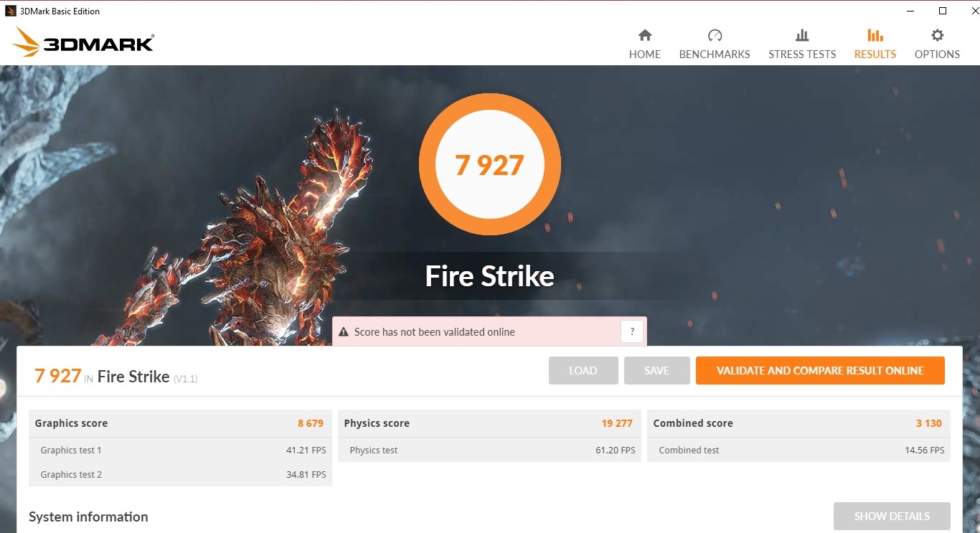Click the 3DMark title bar app icon
980x533 pixels.
tap(11, 11)
